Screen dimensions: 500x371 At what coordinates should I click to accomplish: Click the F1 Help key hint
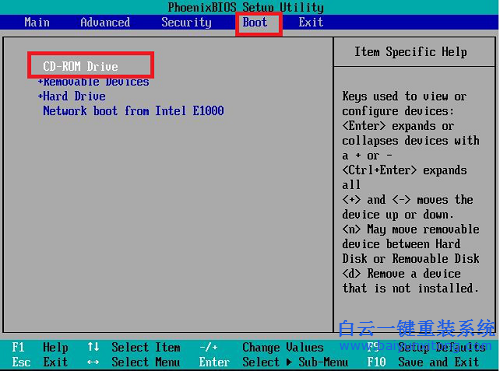coord(40,347)
